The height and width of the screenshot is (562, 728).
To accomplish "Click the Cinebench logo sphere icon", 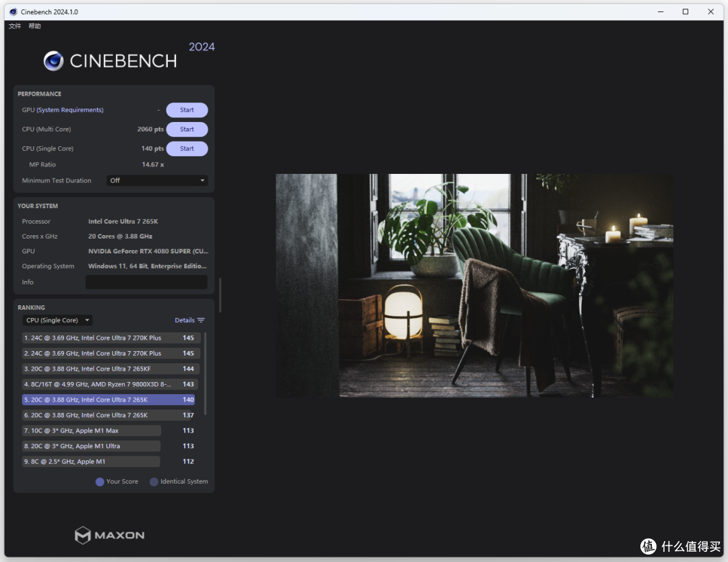I will (x=53, y=61).
